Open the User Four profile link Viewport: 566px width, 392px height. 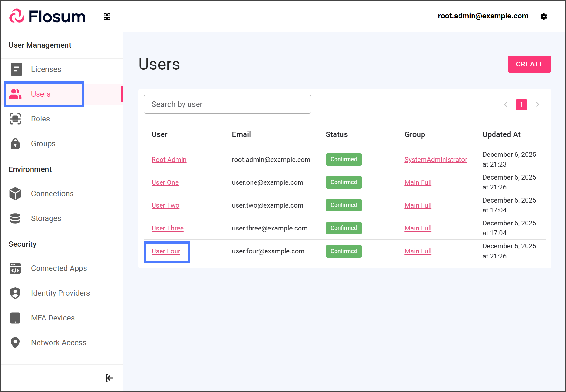click(166, 251)
